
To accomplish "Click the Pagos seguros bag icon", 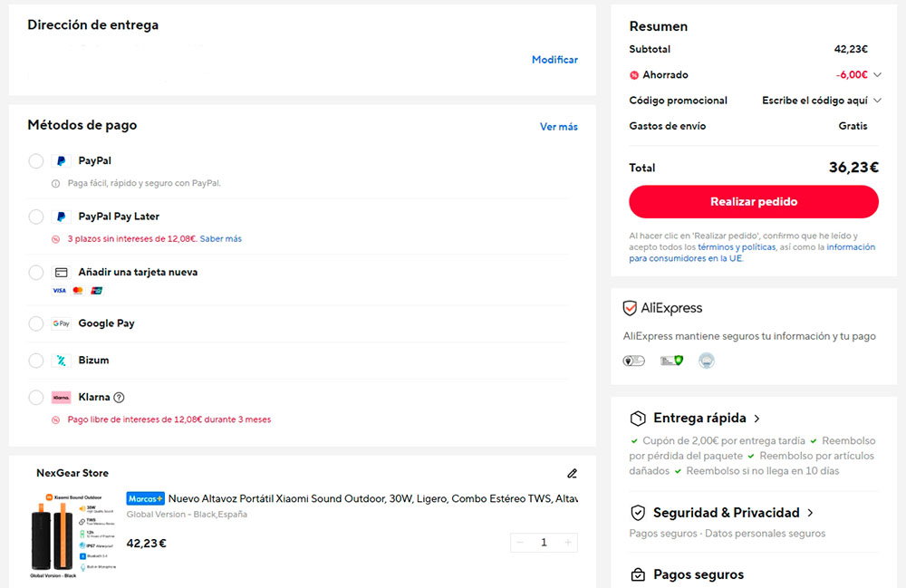I will (x=638, y=574).
